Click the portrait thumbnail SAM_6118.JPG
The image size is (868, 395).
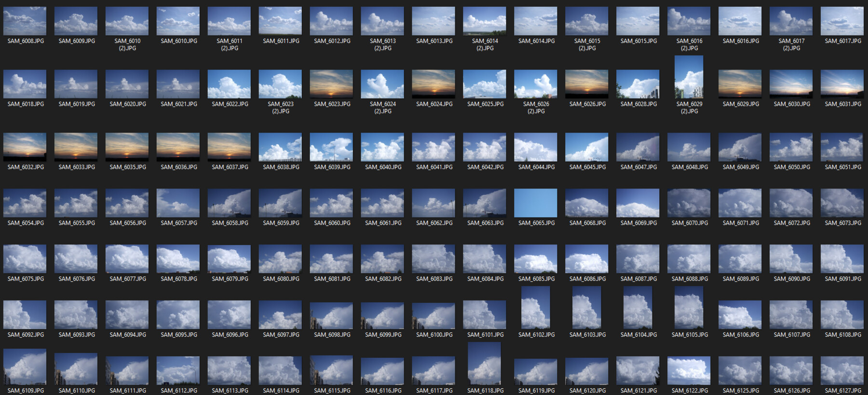pos(485,364)
